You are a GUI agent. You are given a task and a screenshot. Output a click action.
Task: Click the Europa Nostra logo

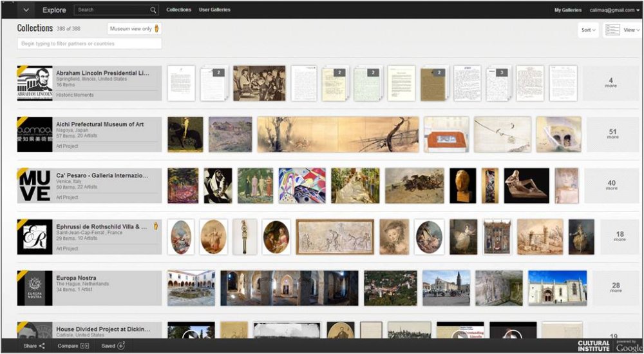(x=35, y=288)
